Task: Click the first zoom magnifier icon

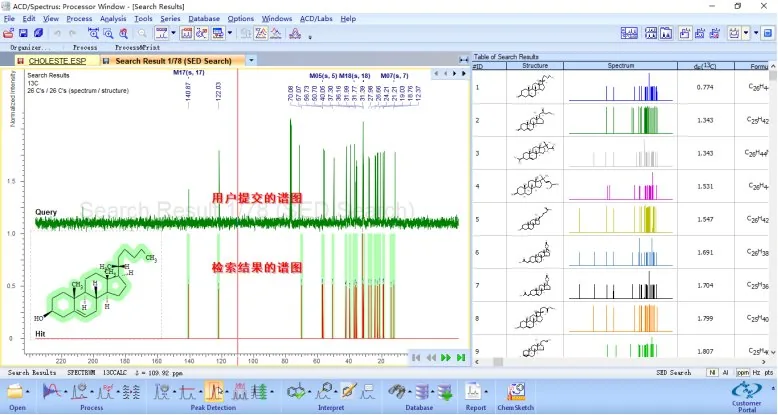Action: click(x=93, y=33)
